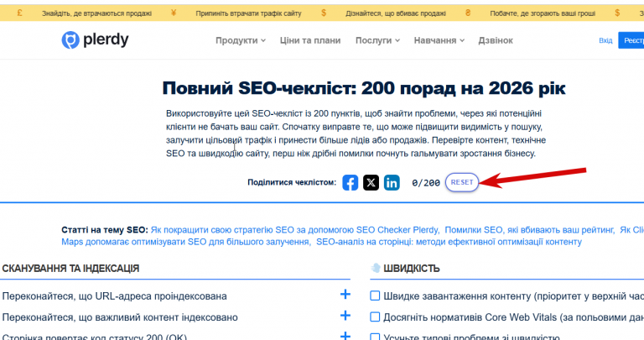Open article 'SEO-аналіз на сторінці' link
Viewport: 644px width, 340px height.
(449, 242)
